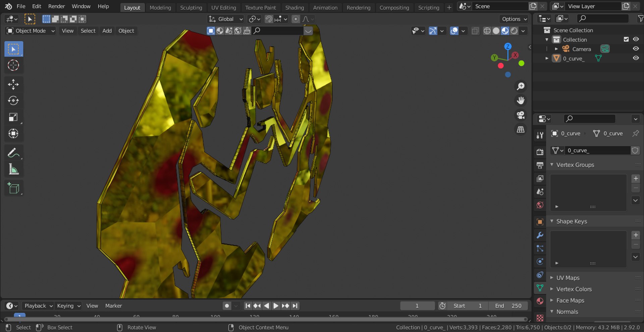
Task: Open the Tool properties tab
Action: click(540, 135)
